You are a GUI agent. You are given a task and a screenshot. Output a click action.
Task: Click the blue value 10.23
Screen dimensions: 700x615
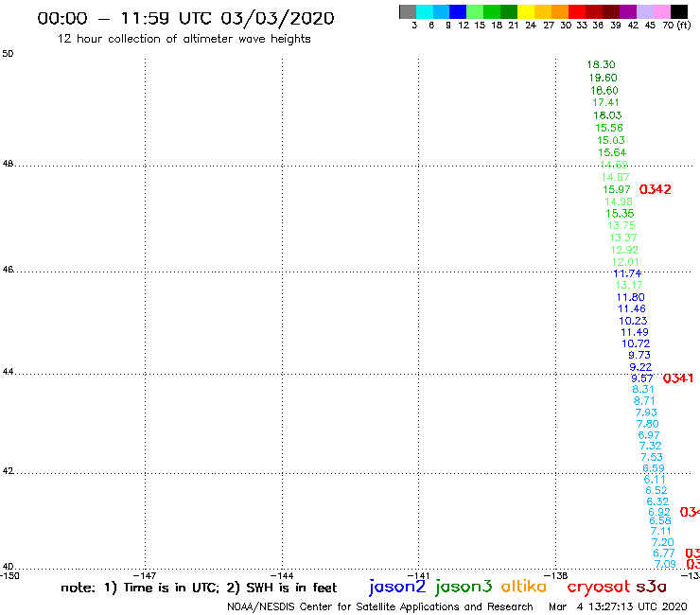coord(633,321)
